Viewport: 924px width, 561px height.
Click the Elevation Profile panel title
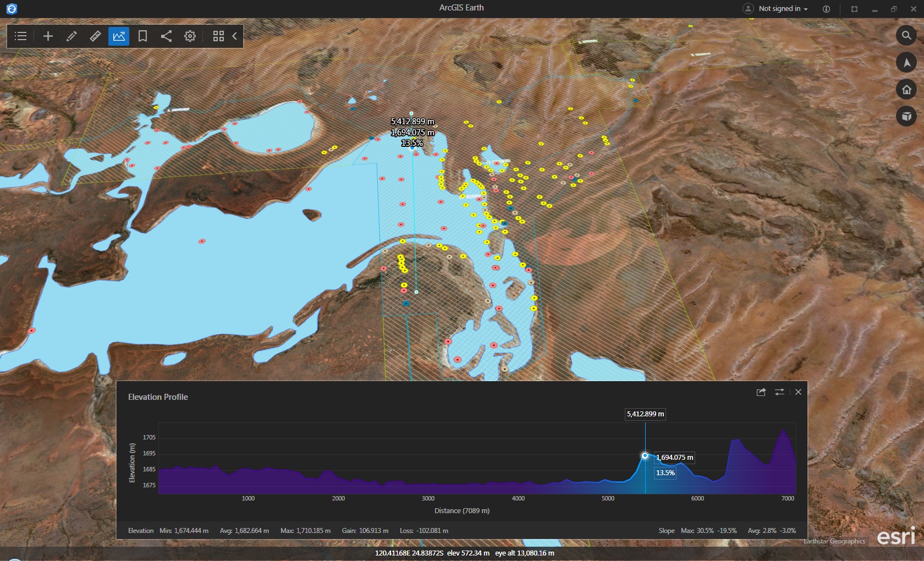(x=158, y=397)
